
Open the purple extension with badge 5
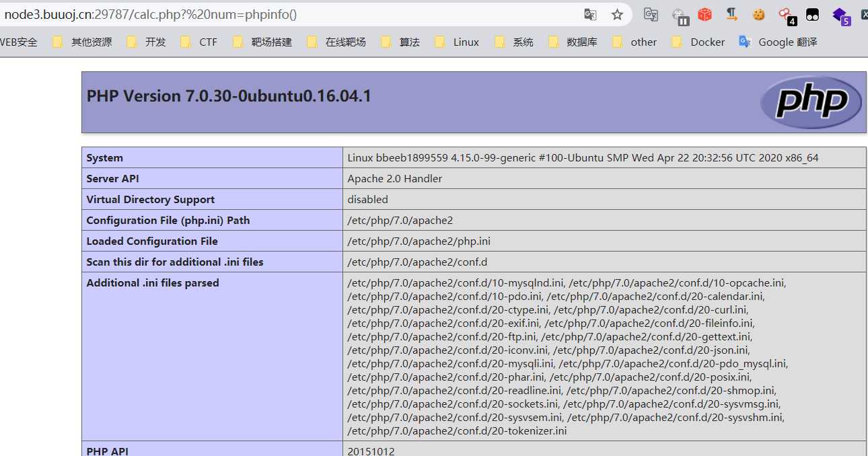pyautogui.click(x=841, y=15)
